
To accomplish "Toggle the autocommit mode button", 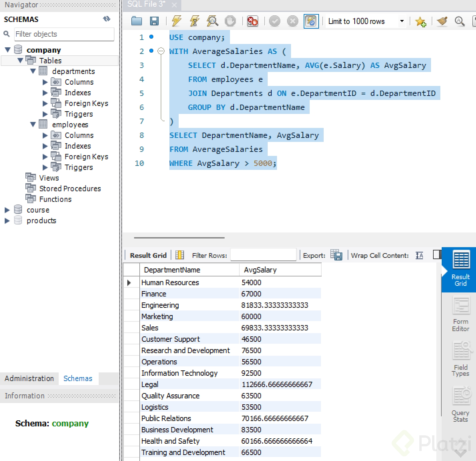I will [x=311, y=21].
